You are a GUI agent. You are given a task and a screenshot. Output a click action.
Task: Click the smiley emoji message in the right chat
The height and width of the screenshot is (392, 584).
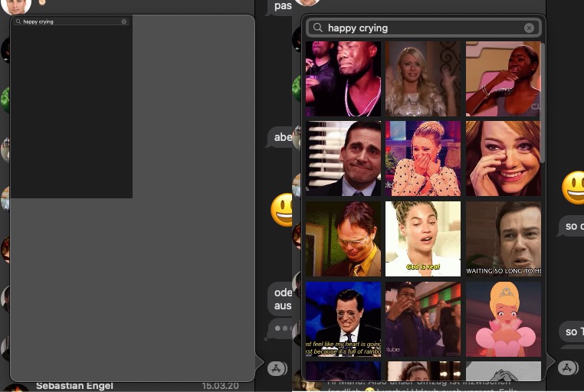tap(573, 188)
